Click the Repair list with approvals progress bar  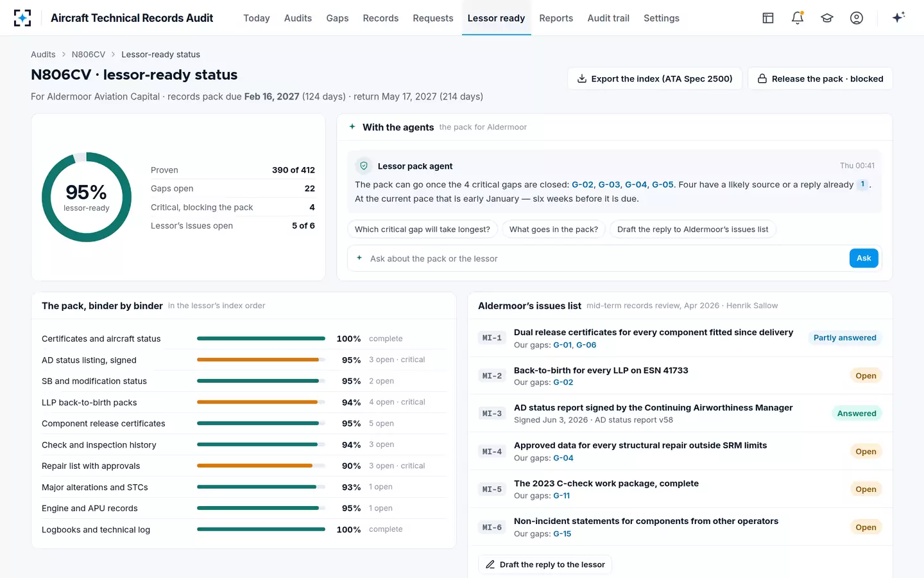pyautogui.click(x=261, y=466)
